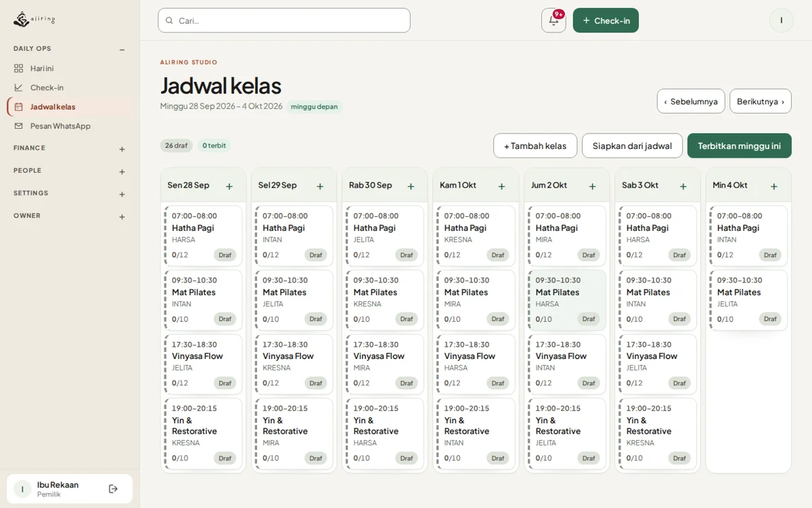Open Monday's Hatha Pagi class with Harsa
The image size is (812, 508).
pyautogui.click(x=203, y=236)
